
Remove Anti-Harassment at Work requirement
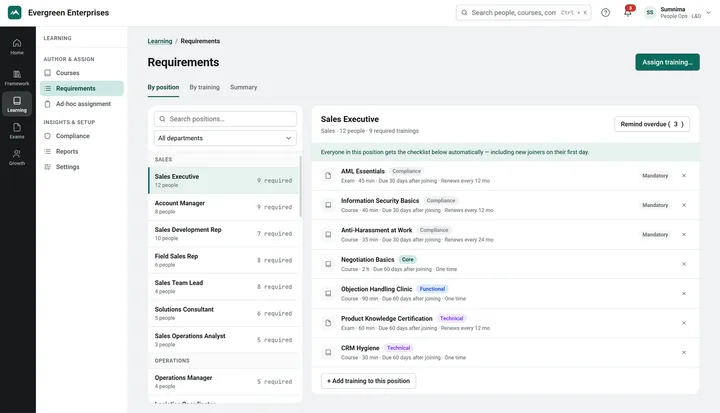[x=684, y=234]
